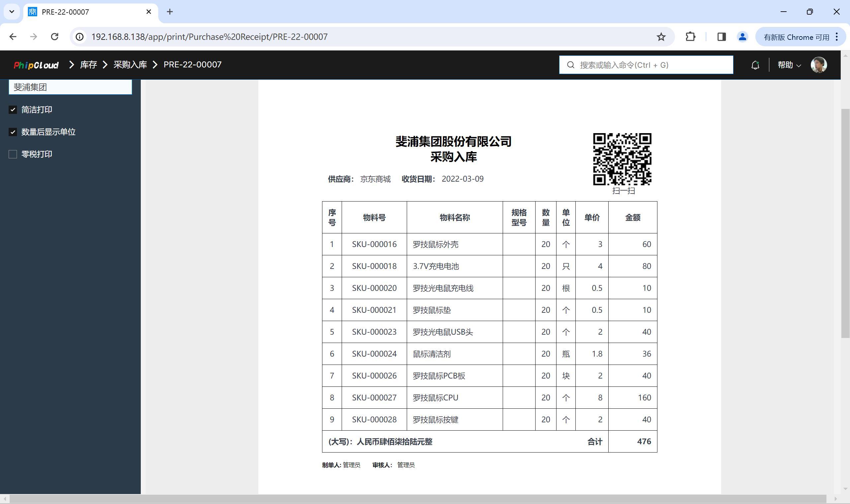Open the Chrome profile icon

pyautogui.click(x=742, y=37)
